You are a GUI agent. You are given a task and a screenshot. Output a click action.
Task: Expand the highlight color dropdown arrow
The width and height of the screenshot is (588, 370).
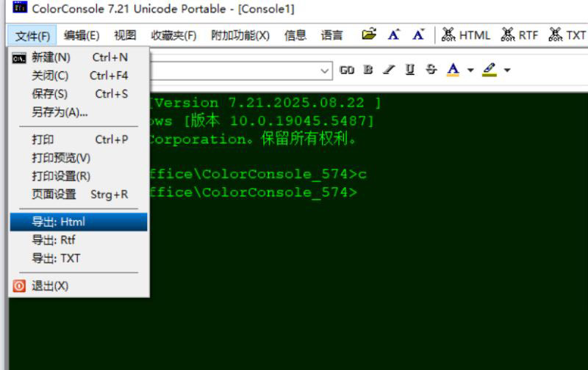507,70
